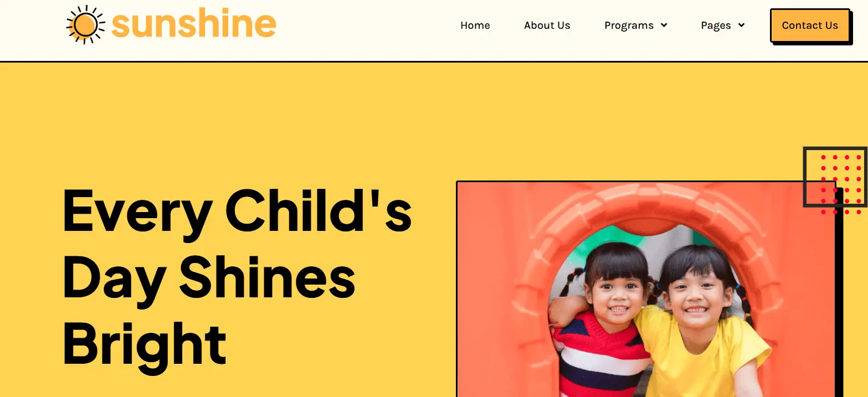
Task: Open the Home menu item
Action: click(475, 25)
